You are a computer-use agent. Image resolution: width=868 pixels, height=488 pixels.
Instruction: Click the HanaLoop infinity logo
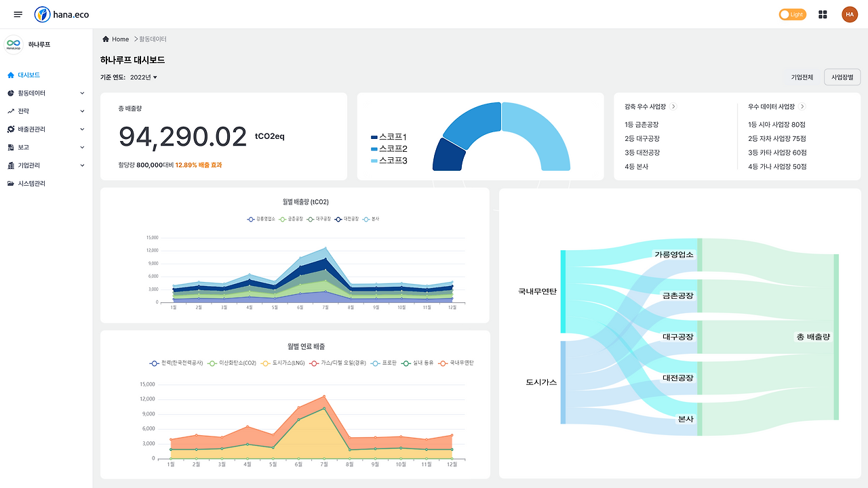[14, 43]
